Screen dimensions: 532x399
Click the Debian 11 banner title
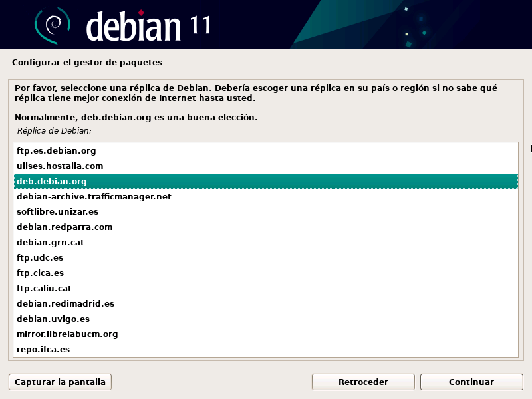(x=148, y=25)
